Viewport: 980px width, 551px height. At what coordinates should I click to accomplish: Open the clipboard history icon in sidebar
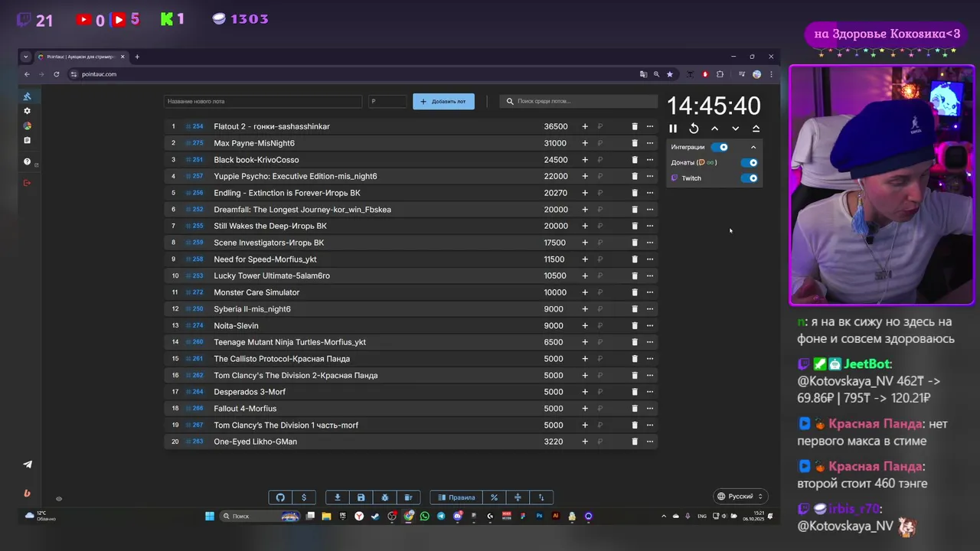coord(27,140)
